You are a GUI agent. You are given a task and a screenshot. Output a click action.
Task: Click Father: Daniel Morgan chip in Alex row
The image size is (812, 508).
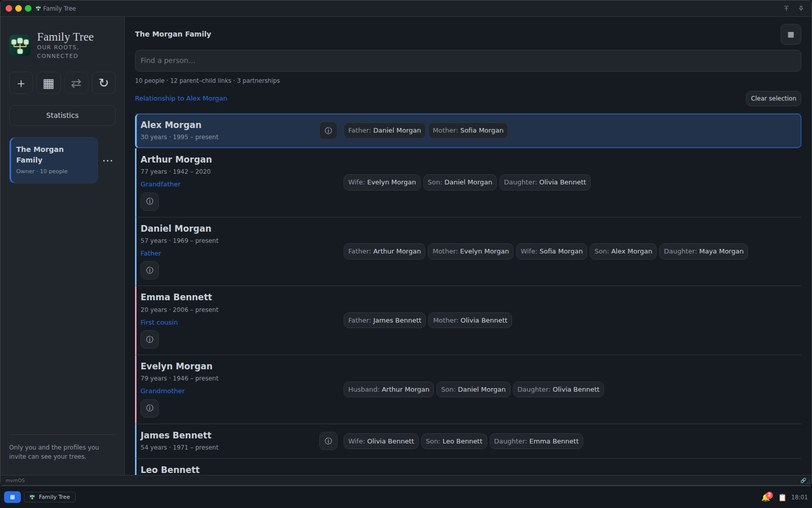[385, 131]
